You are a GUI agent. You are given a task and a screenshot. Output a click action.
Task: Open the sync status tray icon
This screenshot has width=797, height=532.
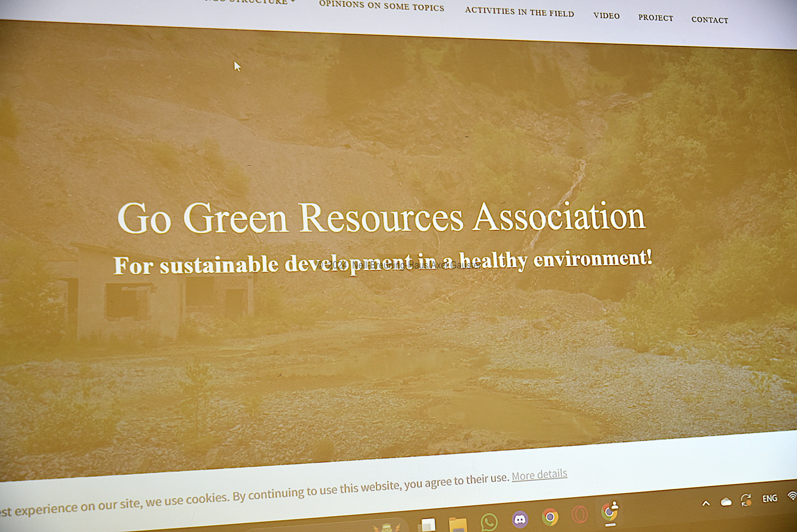pos(746,500)
